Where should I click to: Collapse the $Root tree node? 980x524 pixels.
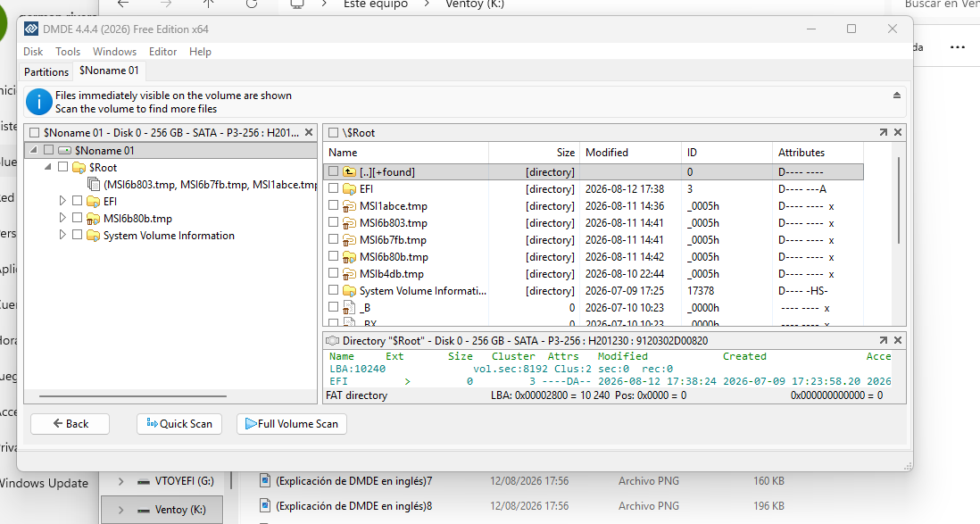click(x=48, y=167)
